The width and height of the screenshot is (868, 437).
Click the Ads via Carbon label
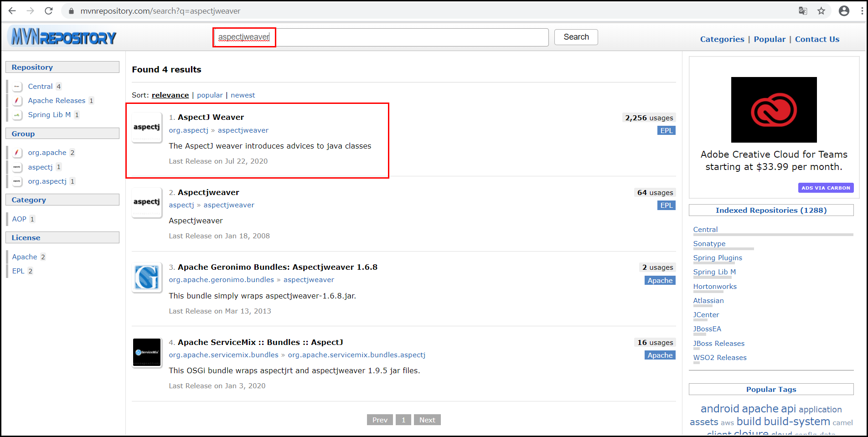[x=826, y=188]
